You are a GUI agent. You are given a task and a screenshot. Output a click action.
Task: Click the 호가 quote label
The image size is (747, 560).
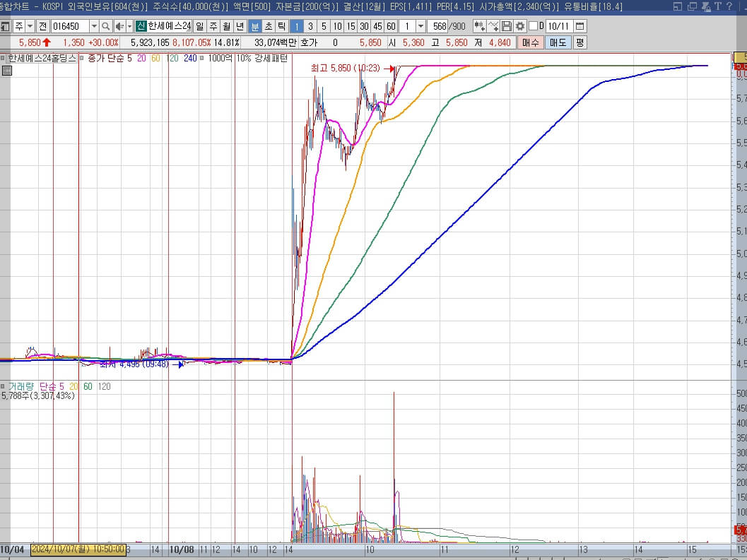click(309, 42)
